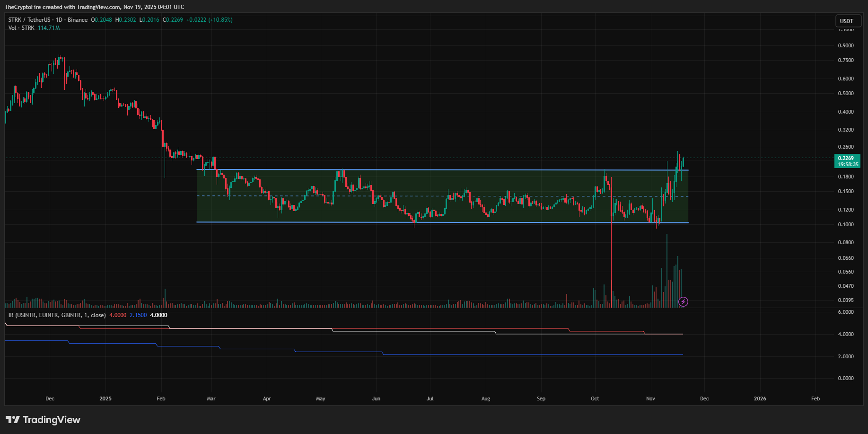Click the current price label 0.2269 on the axis

[846, 158]
